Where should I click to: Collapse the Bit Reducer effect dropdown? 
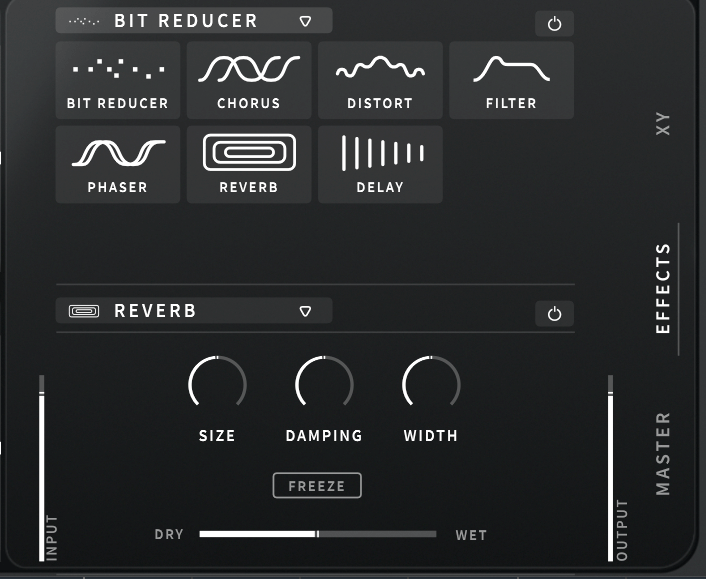coord(305,21)
